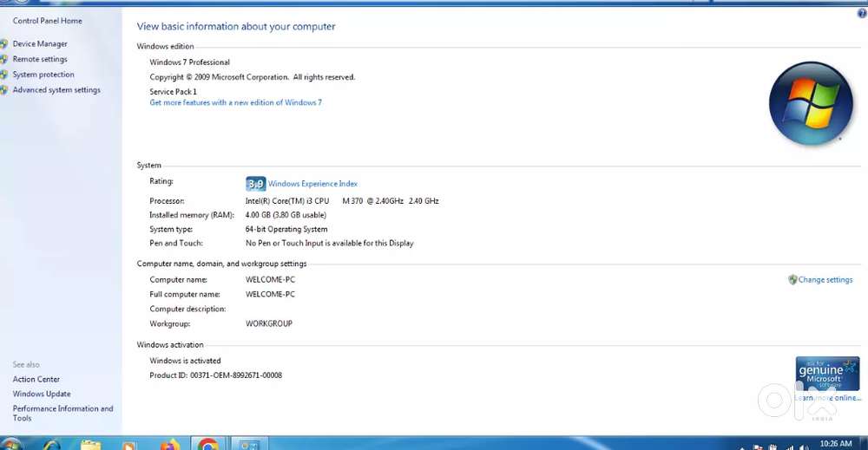Click the WORKGROUP value
This screenshot has height=450, width=868.
tap(269, 324)
